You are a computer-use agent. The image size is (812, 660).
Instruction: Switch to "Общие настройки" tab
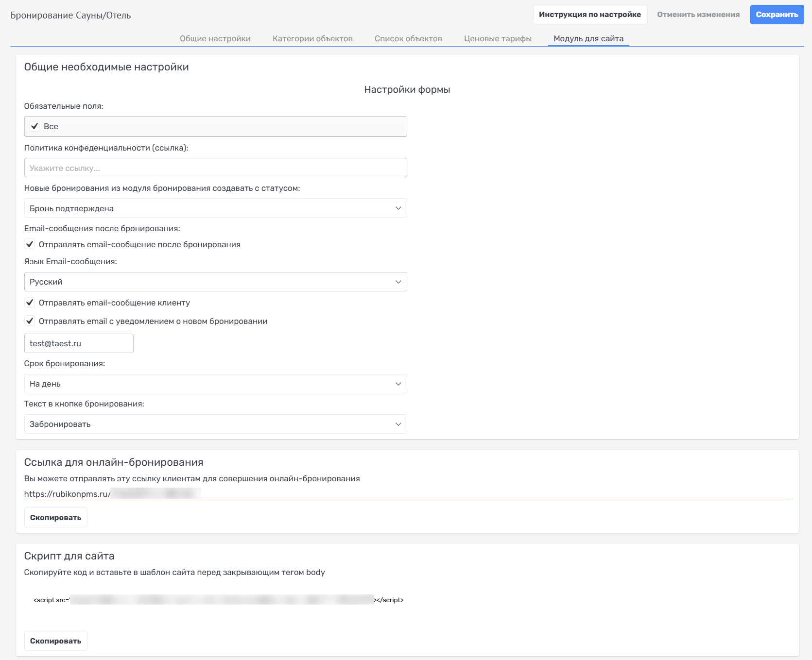[215, 38]
